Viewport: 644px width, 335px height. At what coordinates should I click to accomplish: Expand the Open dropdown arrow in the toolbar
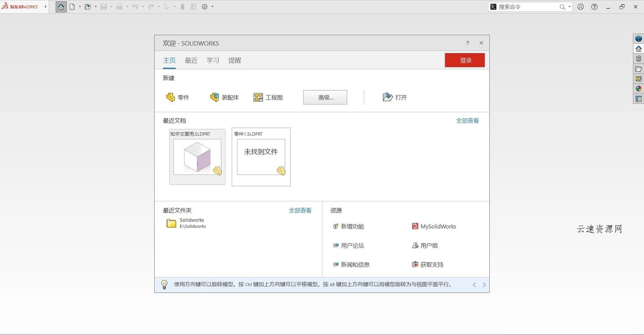95,6
